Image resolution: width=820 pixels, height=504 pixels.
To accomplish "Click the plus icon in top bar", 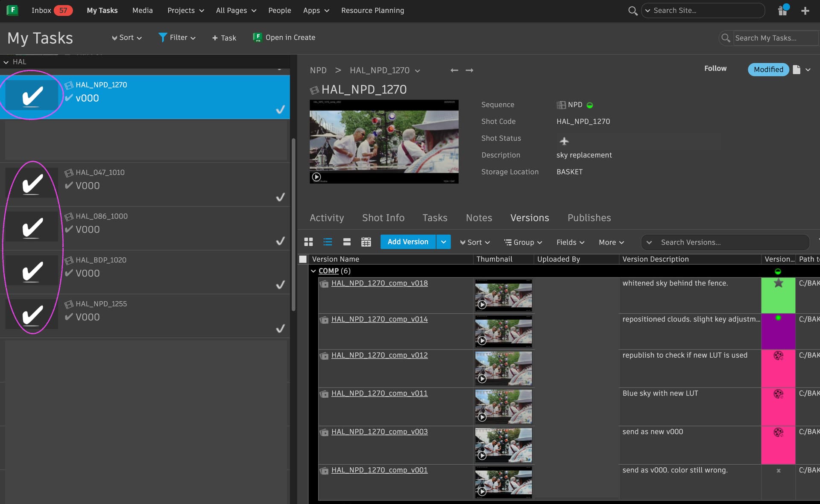I will click(x=805, y=11).
